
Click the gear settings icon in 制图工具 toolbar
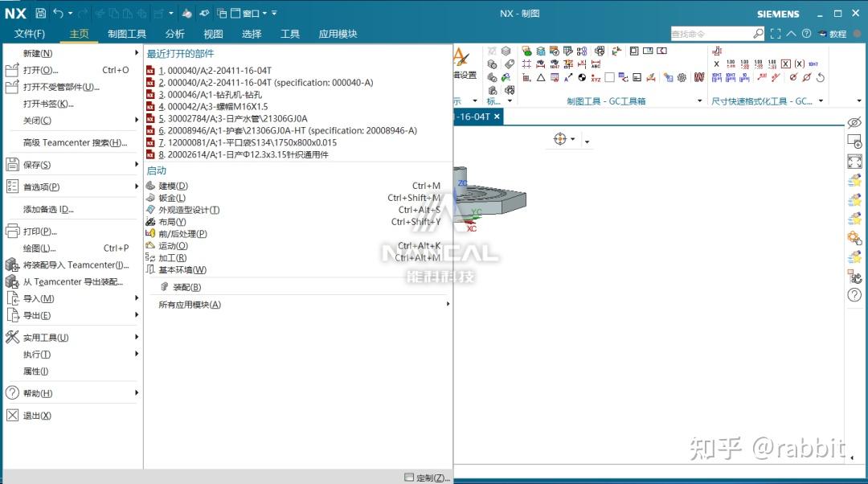[682, 77]
